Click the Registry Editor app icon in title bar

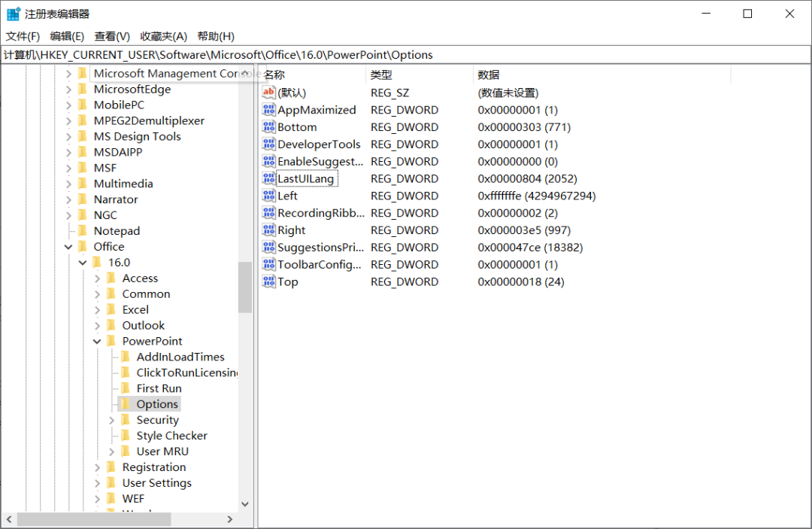pyautogui.click(x=13, y=14)
